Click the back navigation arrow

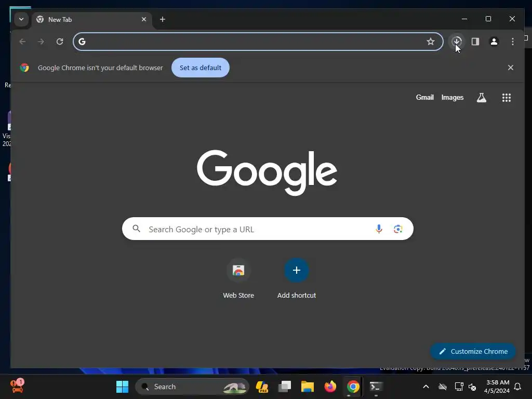click(x=22, y=42)
